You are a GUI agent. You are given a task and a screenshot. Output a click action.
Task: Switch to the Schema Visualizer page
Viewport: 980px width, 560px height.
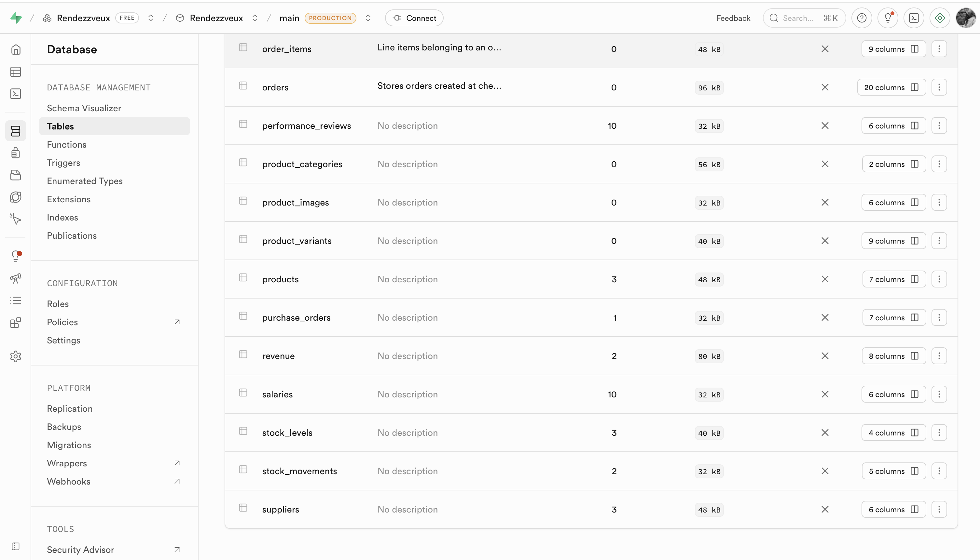[x=84, y=108]
